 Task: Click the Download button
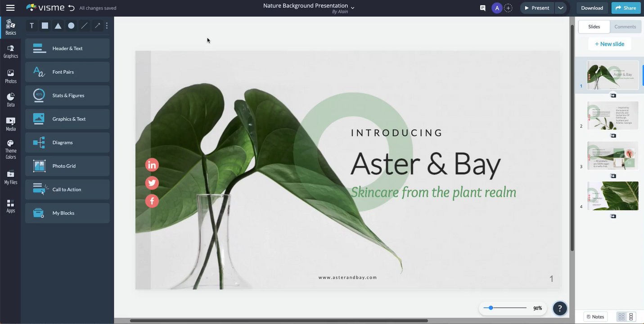pos(592,8)
